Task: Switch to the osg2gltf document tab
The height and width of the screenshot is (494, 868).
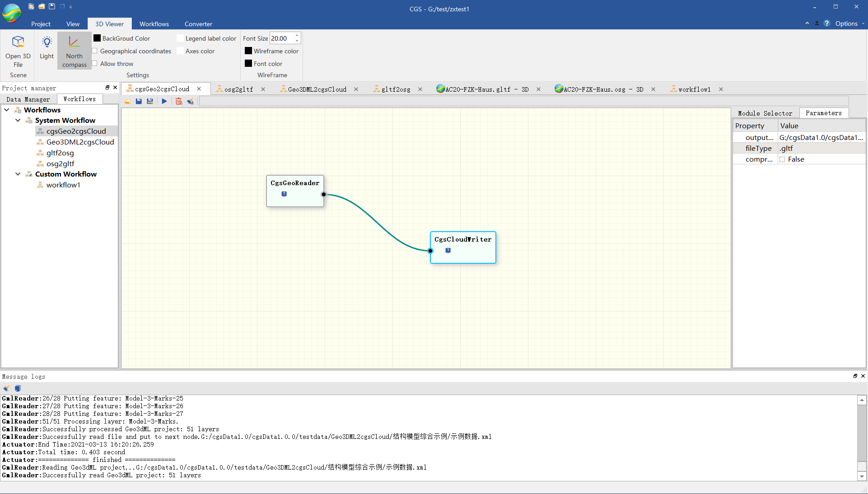Action: point(238,89)
